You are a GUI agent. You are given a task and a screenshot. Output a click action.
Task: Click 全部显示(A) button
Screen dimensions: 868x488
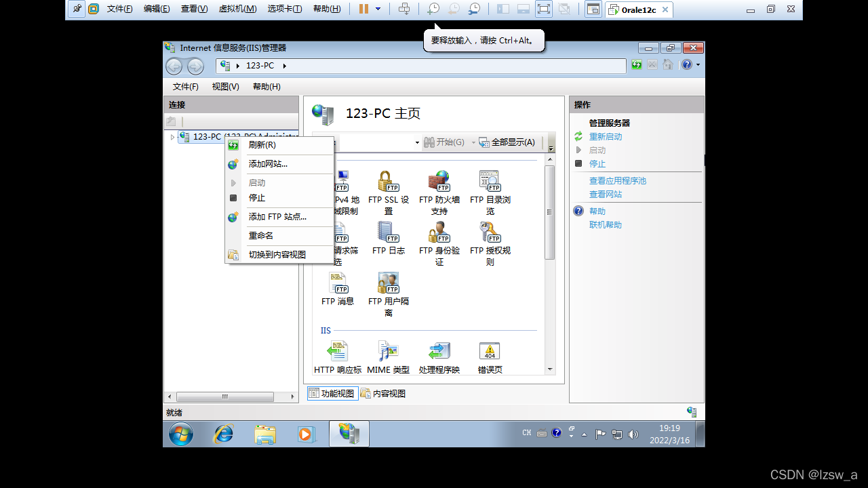pyautogui.click(x=507, y=142)
